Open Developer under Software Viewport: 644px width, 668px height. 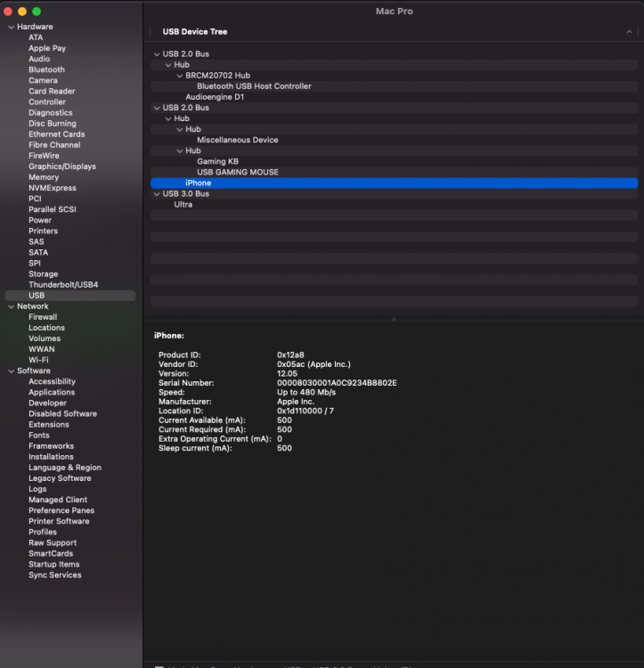48,403
